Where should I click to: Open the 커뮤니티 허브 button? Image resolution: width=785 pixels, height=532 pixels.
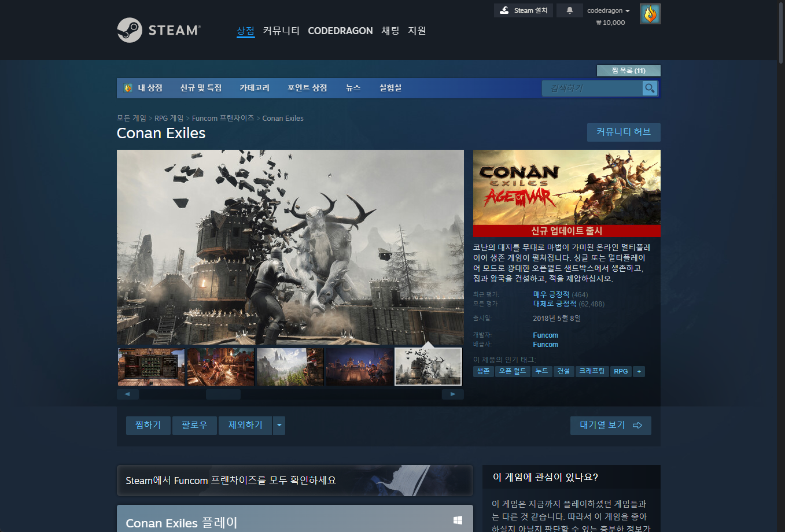coord(624,132)
